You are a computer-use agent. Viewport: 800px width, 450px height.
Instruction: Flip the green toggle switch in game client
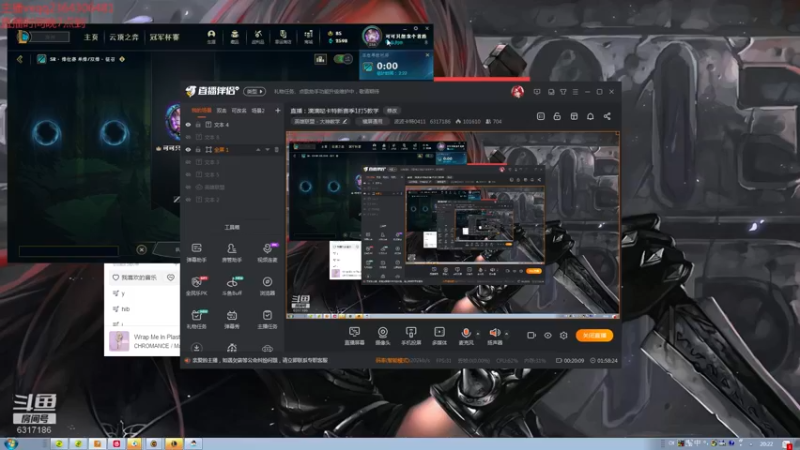tap(343, 59)
